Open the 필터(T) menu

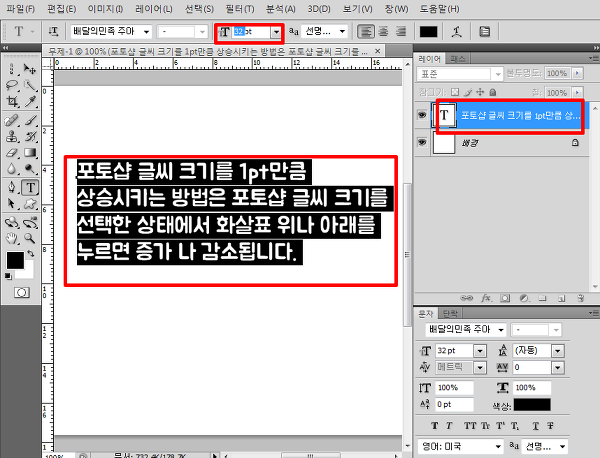coord(240,9)
